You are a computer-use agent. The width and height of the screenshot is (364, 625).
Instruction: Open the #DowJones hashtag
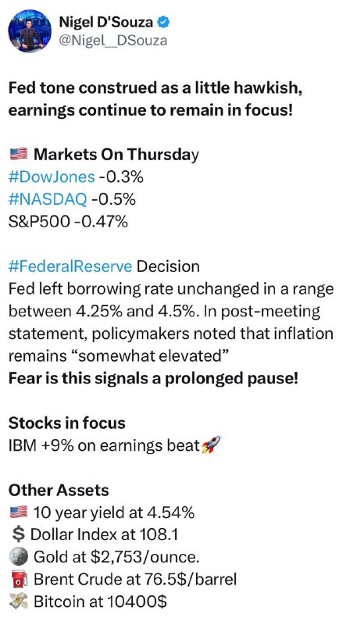point(52,177)
